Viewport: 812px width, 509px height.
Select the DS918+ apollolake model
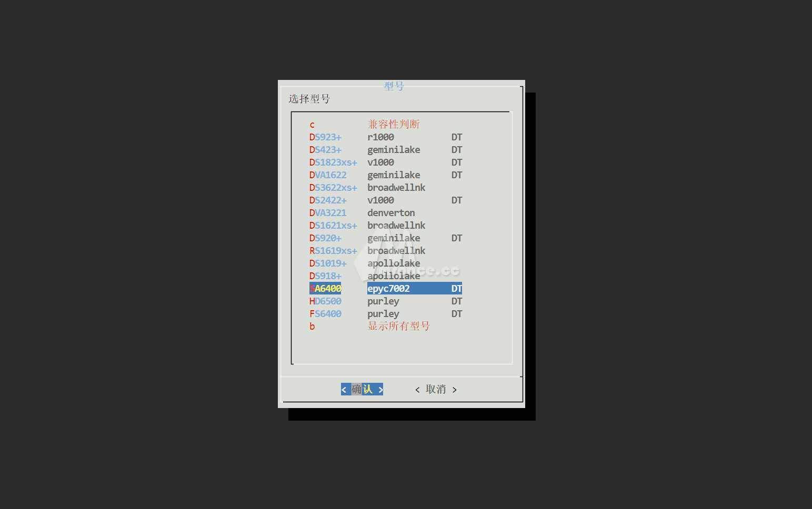click(x=325, y=276)
